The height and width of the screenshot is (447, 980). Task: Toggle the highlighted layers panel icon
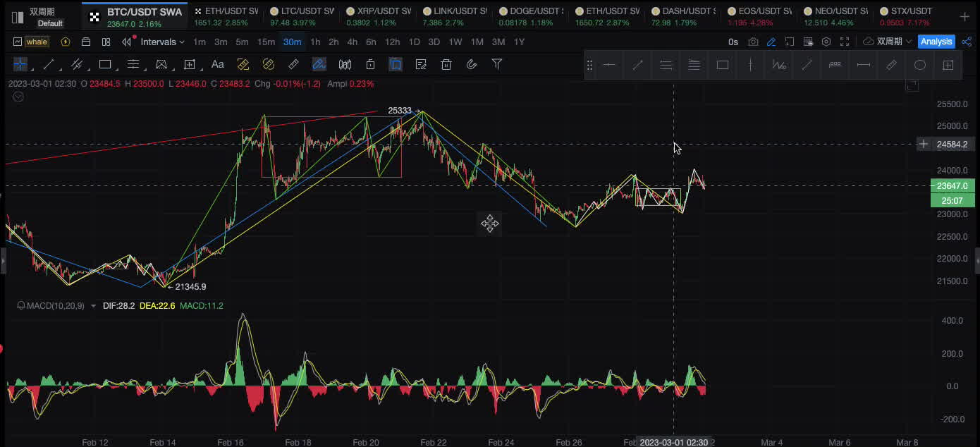coord(396,64)
